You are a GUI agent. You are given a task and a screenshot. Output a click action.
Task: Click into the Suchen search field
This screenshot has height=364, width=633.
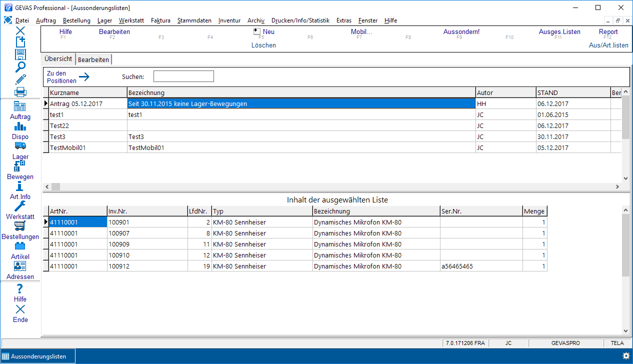pos(183,76)
